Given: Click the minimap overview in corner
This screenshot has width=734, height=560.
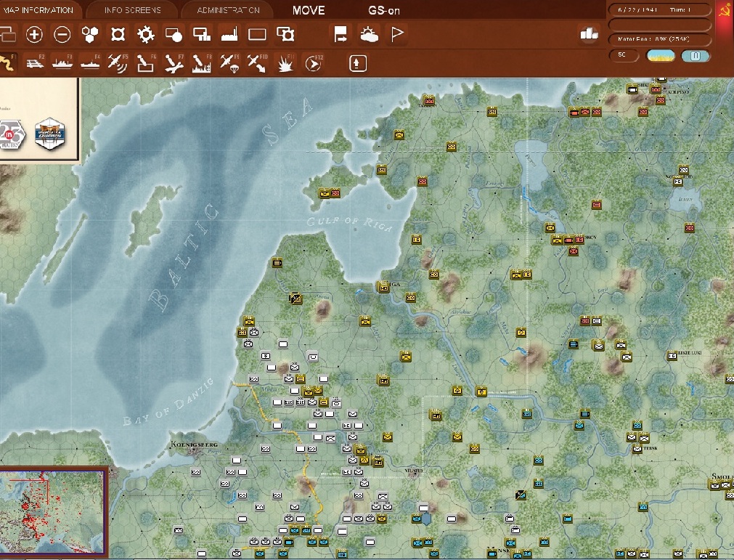Looking at the screenshot, I should click(x=52, y=512).
